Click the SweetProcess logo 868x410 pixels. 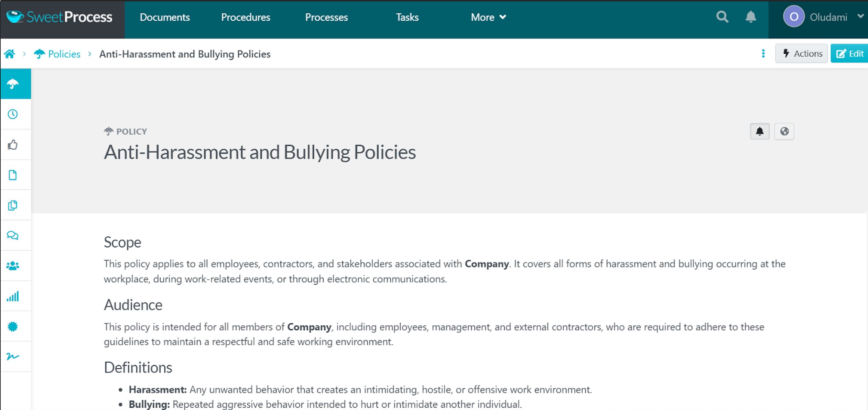pyautogui.click(x=60, y=17)
